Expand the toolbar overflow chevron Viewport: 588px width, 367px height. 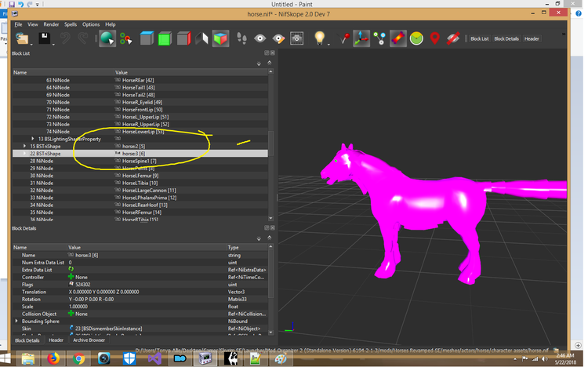coord(564,35)
